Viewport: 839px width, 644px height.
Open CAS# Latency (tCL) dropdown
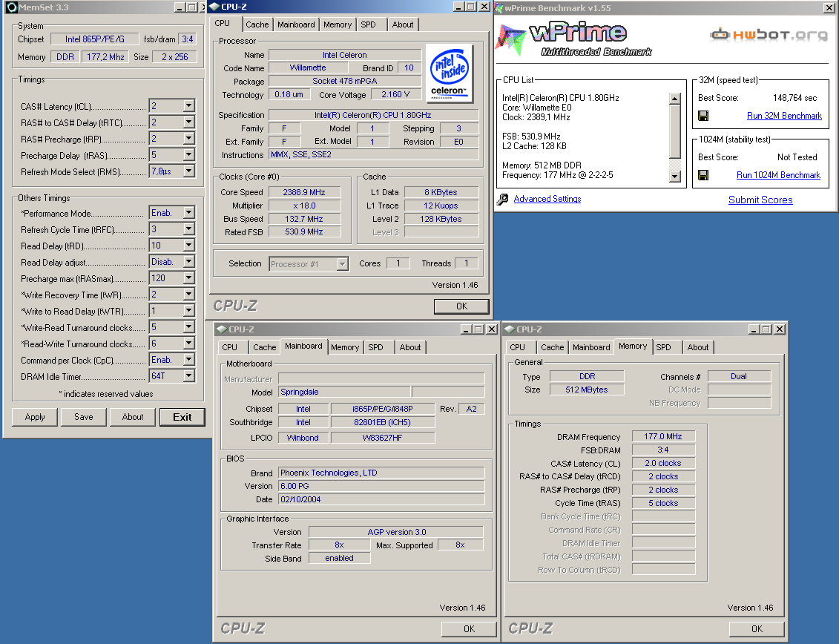coord(188,106)
